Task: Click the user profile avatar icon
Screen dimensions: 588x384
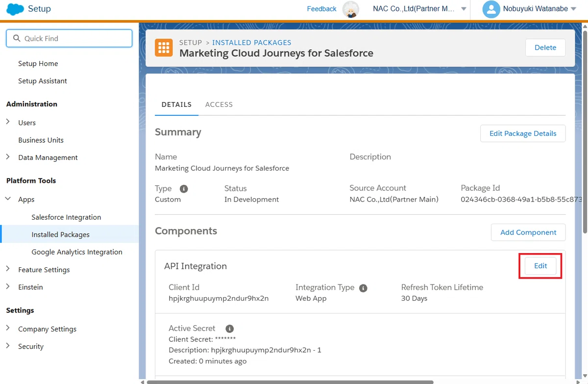Action: pos(491,9)
